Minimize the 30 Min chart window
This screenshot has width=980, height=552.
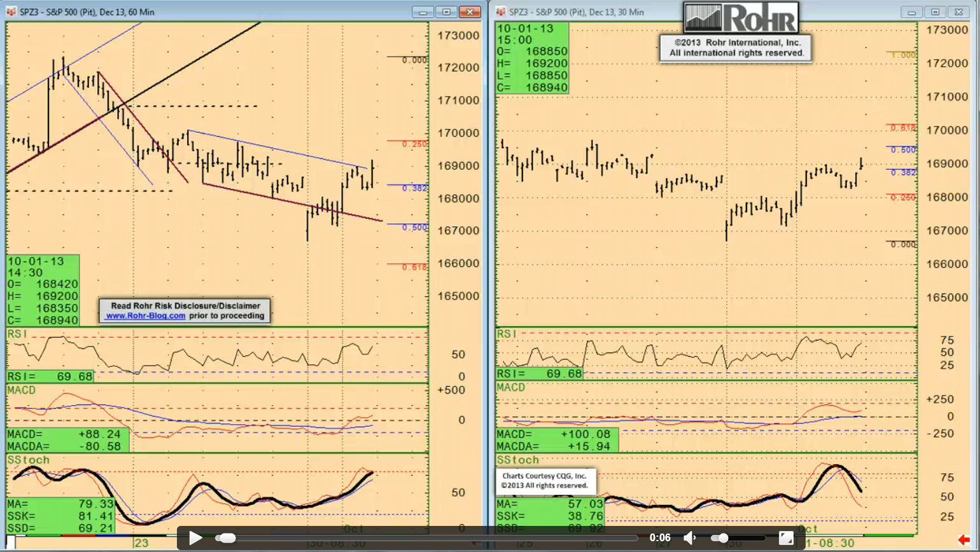coord(911,11)
